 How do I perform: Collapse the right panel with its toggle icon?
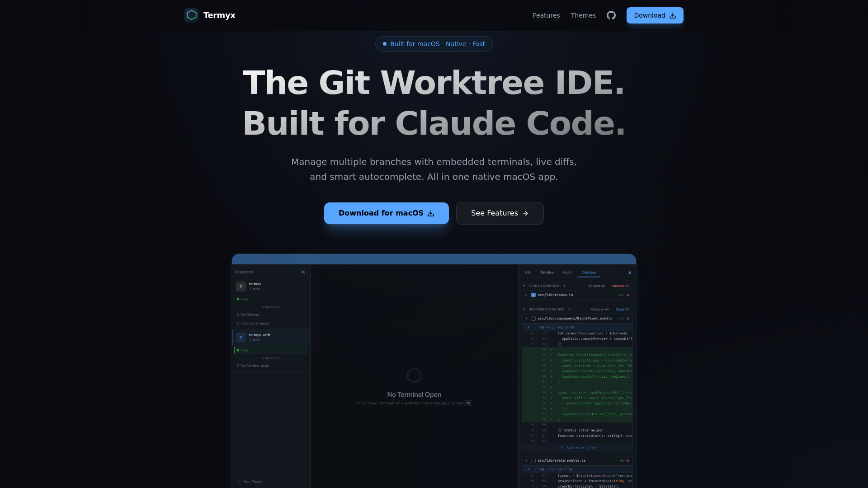point(629,272)
